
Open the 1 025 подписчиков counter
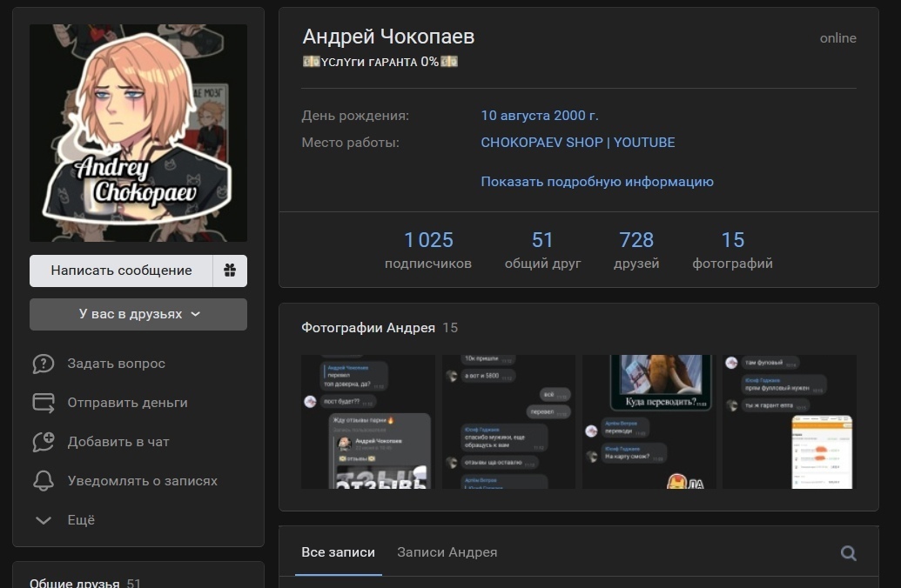coord(428,250)
